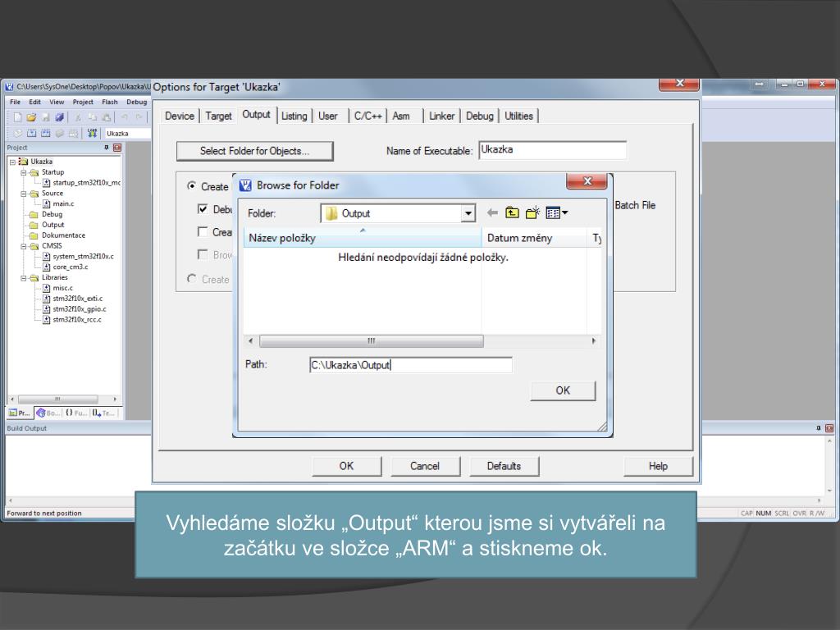Click the Paste toolbar icon

pos(107,117)
